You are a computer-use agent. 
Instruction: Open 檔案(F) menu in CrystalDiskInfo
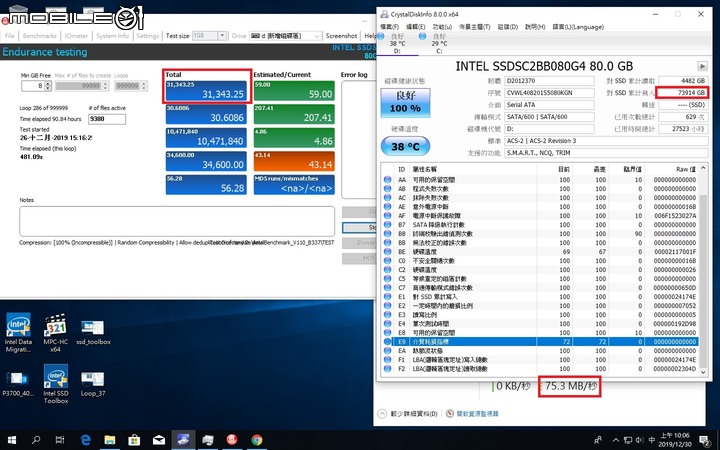pos(389,27)
